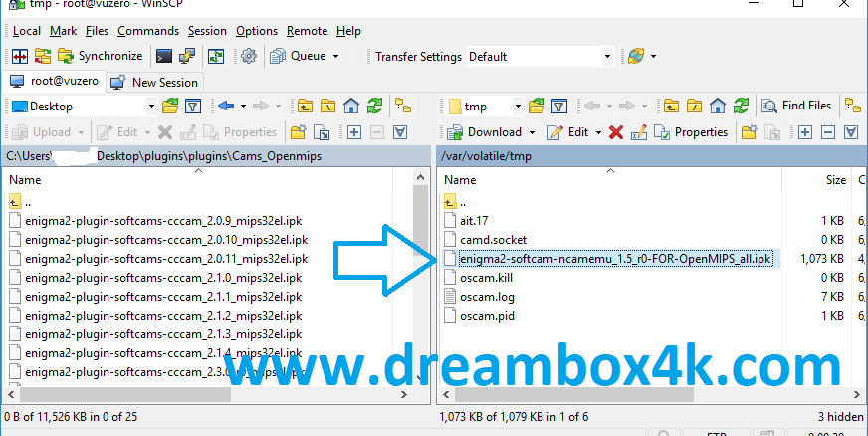Click the globe refresh icon
Screen dimensions: 868x436
[x=635, y=57]
